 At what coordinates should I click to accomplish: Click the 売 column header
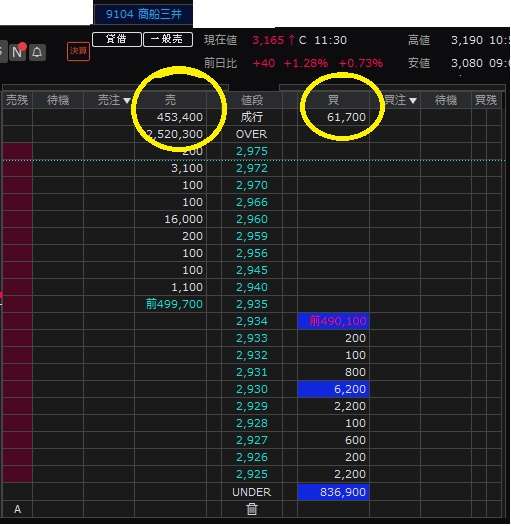[x=170, y=100]
